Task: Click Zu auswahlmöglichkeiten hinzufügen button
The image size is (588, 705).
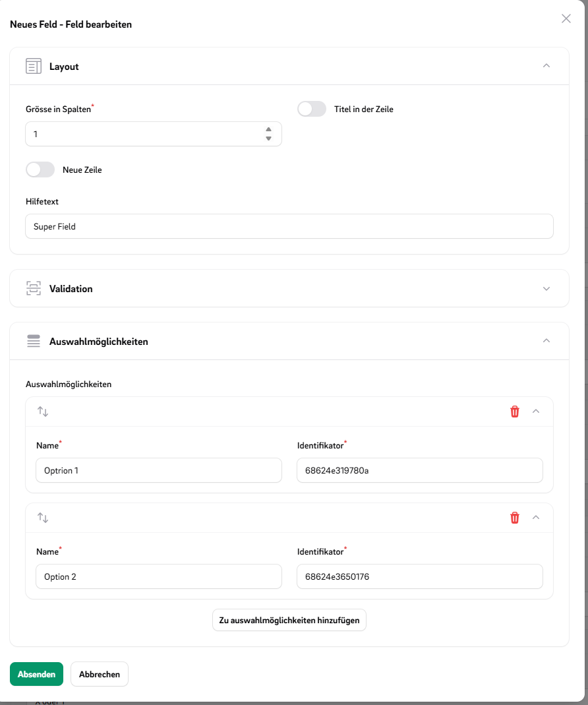Action: coord(289,620)
